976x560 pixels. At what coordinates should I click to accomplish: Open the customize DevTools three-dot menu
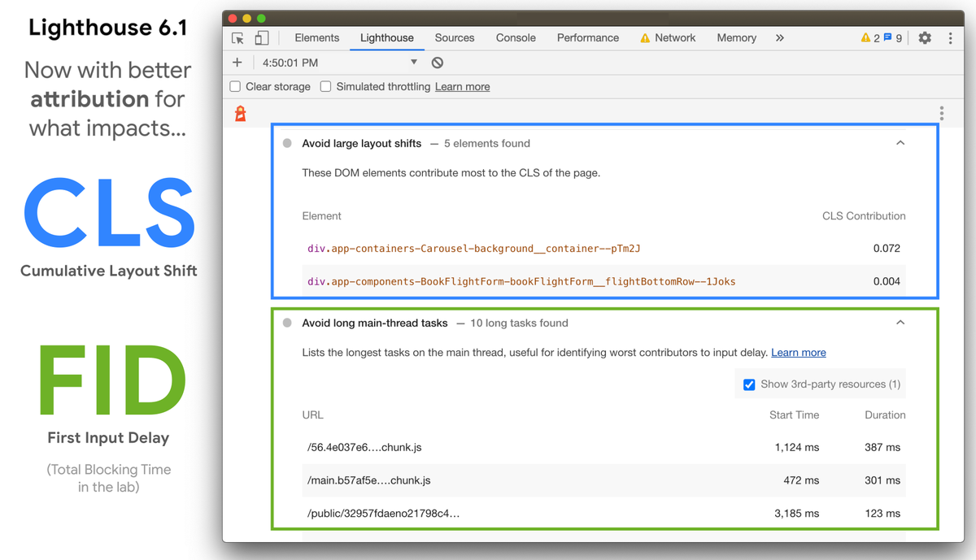(950, 37)
